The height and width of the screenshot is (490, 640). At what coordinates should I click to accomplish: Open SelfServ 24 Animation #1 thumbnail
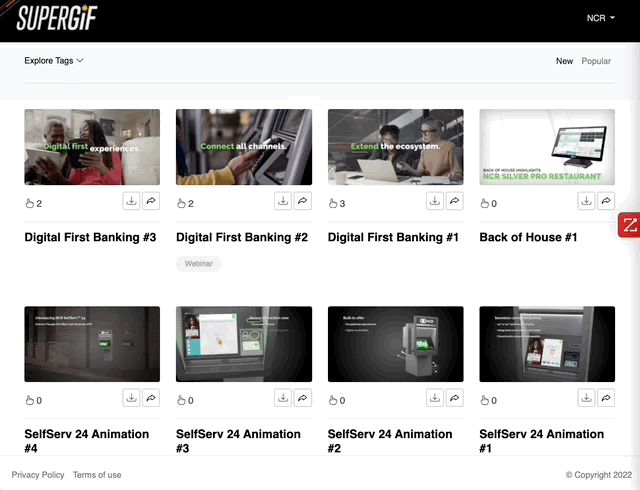coord(547,344)
